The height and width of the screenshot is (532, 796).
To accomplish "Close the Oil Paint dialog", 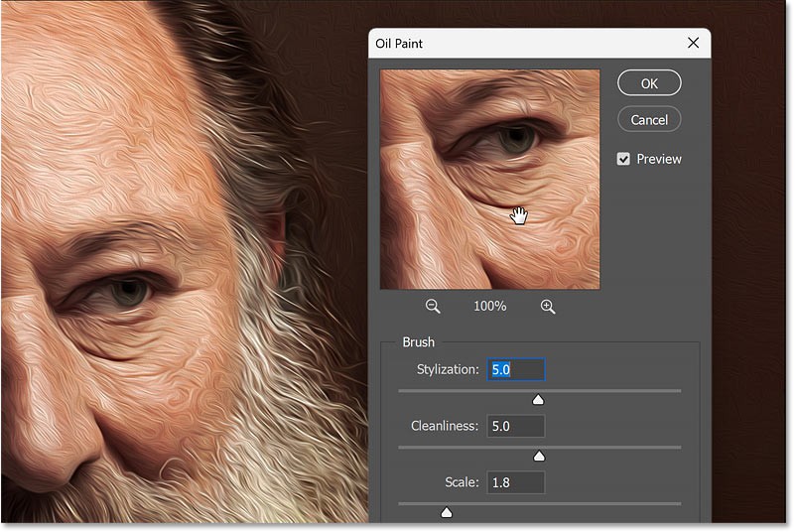I will (693, 44).
